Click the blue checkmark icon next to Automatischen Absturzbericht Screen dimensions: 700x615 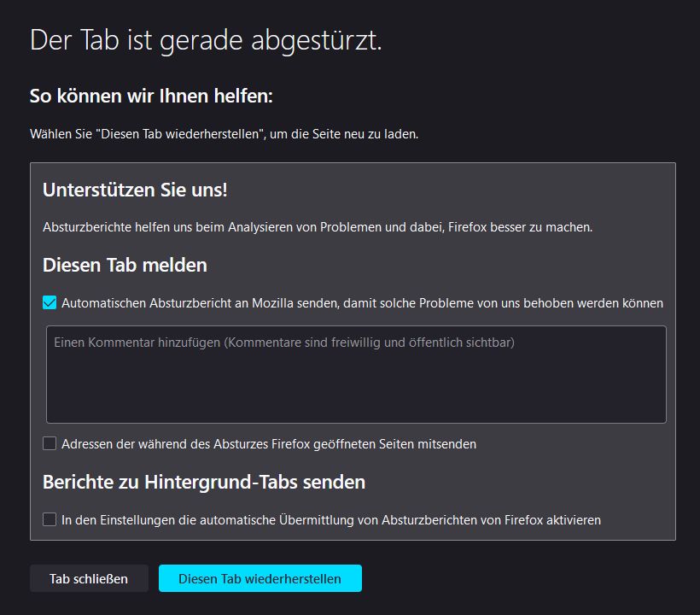pyautogui.click(x=50, y=302)
